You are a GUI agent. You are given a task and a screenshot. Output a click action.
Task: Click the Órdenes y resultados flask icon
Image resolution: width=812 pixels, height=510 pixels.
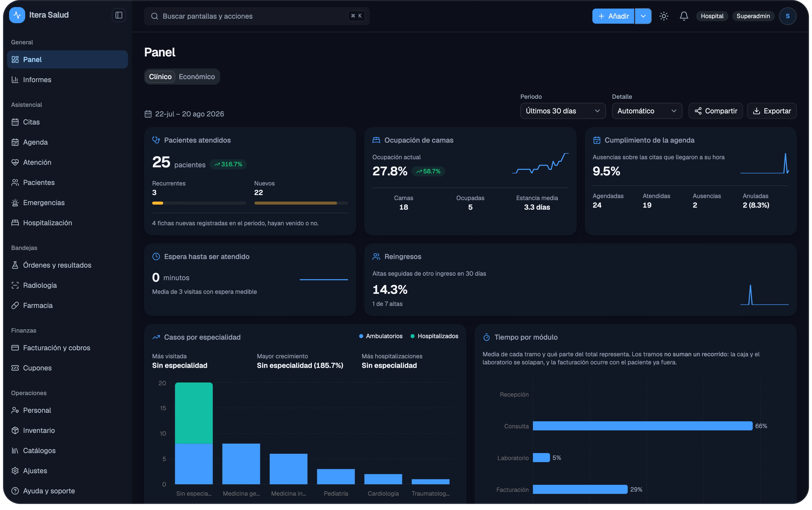15,265
